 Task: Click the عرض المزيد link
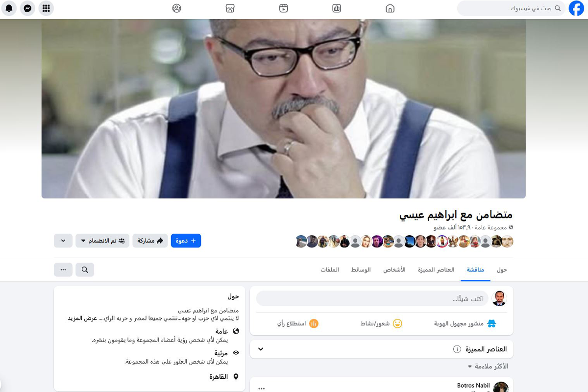[x=83, y=318]
